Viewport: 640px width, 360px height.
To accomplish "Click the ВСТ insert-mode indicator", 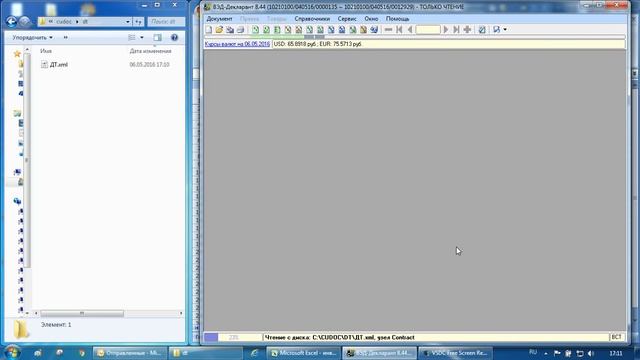I will [617, 337].
